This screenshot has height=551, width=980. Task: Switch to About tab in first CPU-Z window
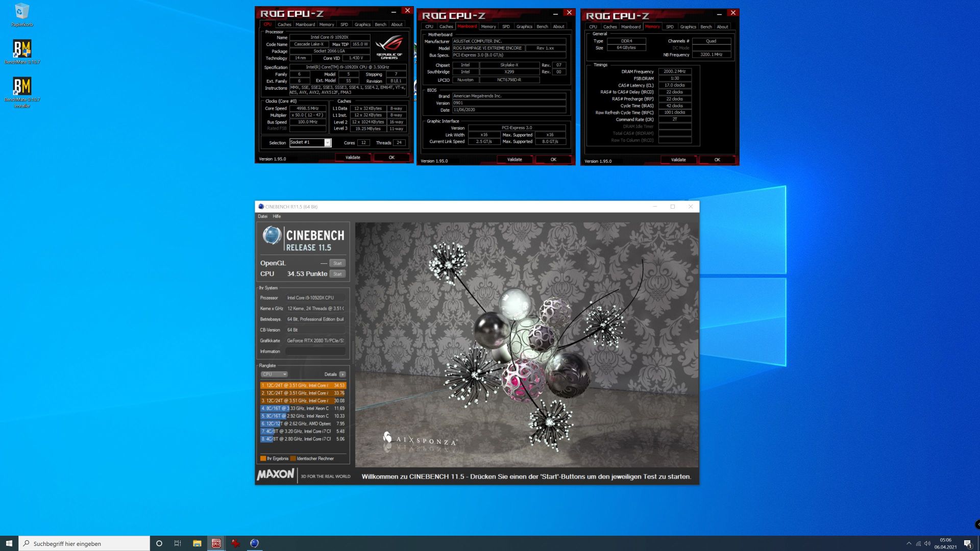coord(397,24)
